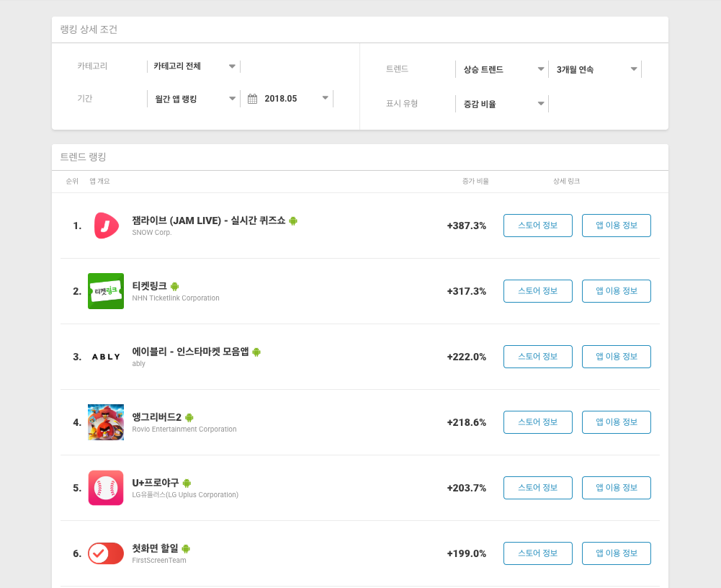Click the U+프로야구 baseball app icon
The height and width of the screenshot is (588, 721).
coord(106,488)
